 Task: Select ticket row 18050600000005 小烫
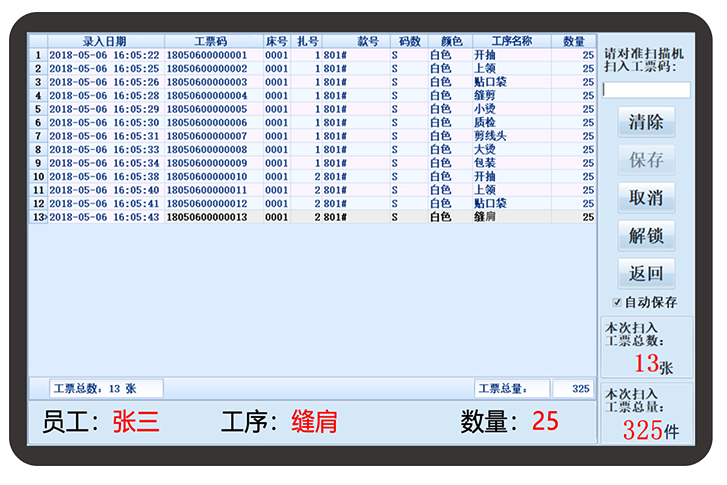[x=300, y=109]
